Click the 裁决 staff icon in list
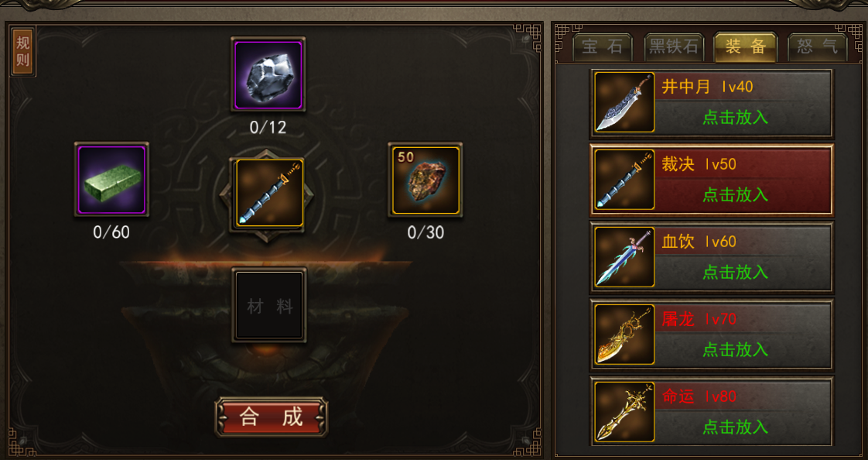This screenshot has height=460, width=868. pyautogui.click(x=624, y=180)
